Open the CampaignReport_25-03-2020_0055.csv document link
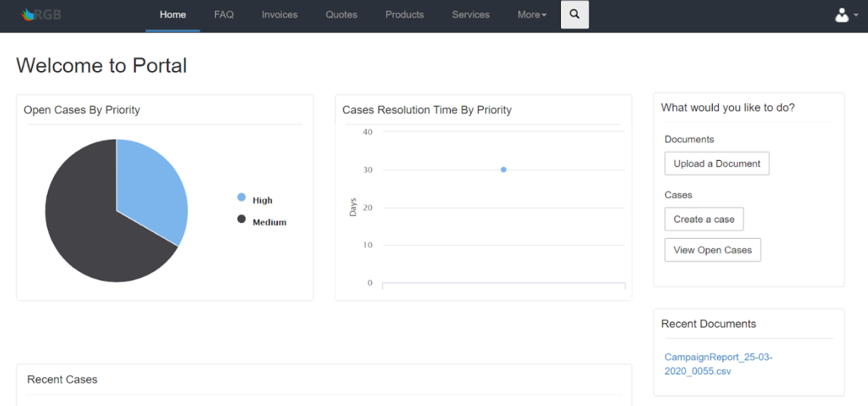 (x=718, y=364)
